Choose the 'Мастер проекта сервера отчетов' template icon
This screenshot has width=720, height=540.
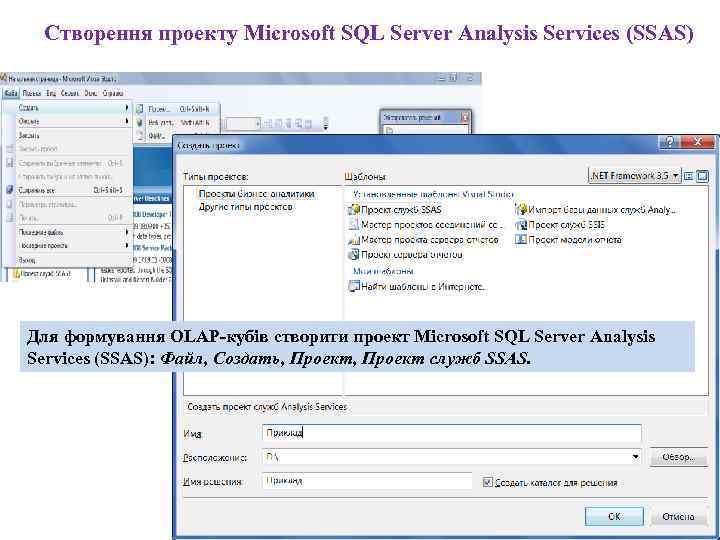[354, 240]
